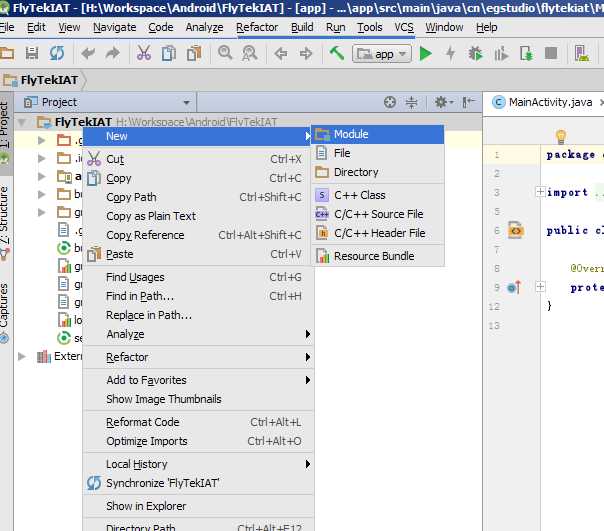Click Optimize Imports menu entry

click(x=199, y=441)
